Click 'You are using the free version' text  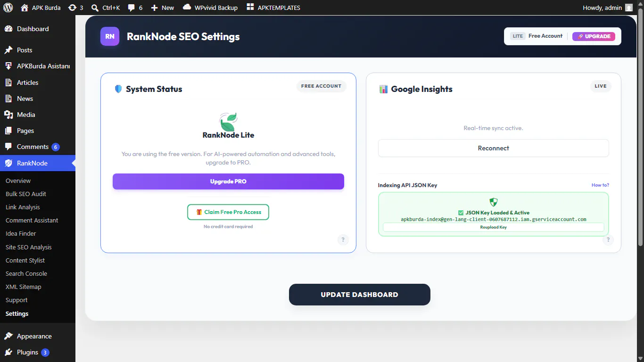tap(228, 158)
